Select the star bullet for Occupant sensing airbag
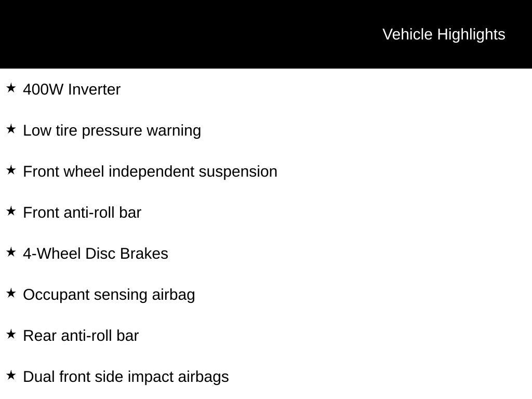 coord(11,293)
